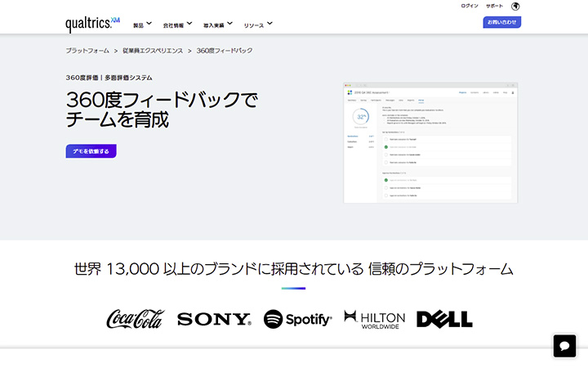Open the chat widget bubble

point(564,345)
